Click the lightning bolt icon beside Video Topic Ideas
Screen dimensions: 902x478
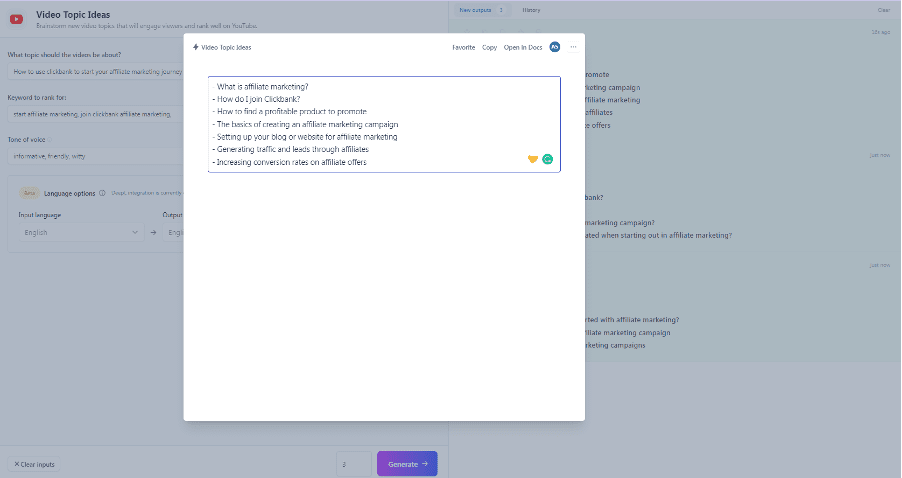(x=196, y=47)
